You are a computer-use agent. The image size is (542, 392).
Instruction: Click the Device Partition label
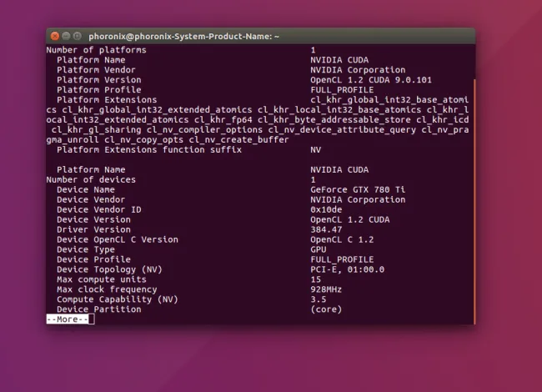point(98,309)
